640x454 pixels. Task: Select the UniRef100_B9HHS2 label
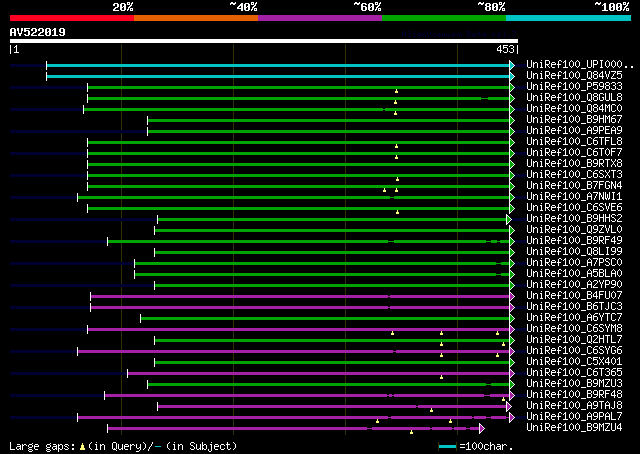(574, 219)
